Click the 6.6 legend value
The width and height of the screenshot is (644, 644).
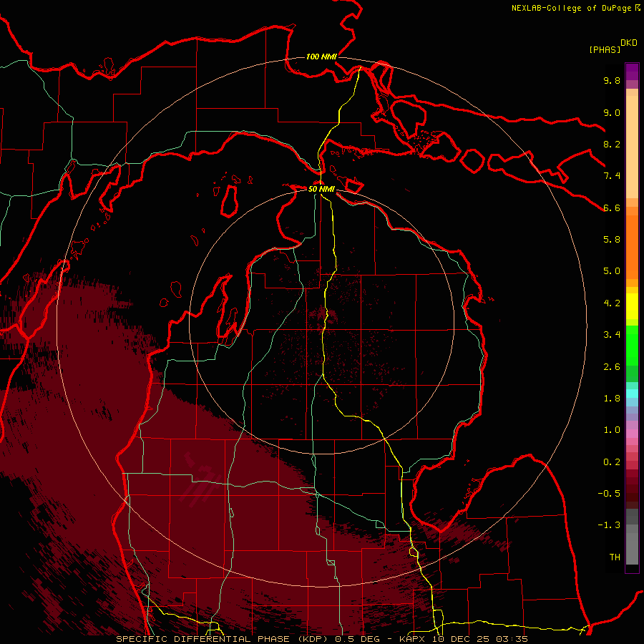pyautogui.click(x=612, y=208)
